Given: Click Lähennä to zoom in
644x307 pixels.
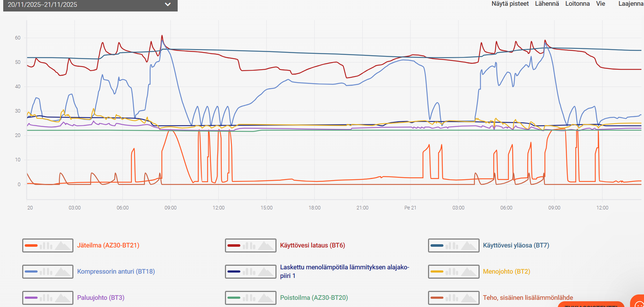Looking at the screenshot, I should tap(547, 4).
